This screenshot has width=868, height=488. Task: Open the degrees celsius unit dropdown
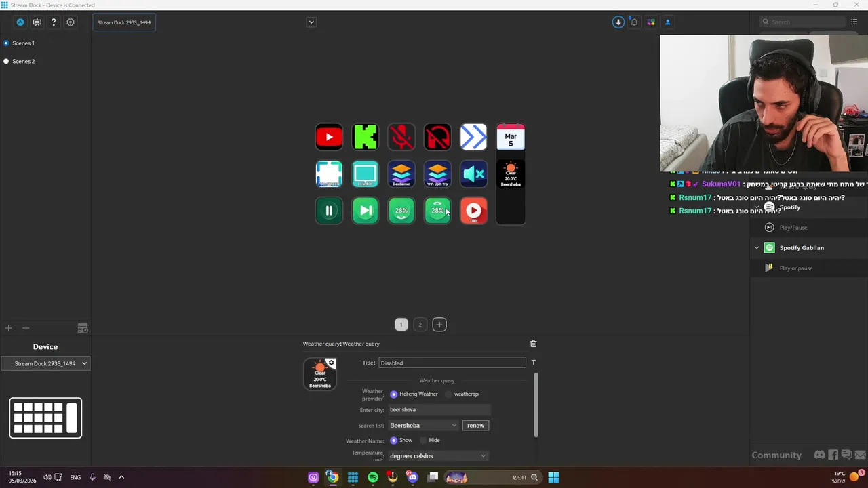pos(438,455)
